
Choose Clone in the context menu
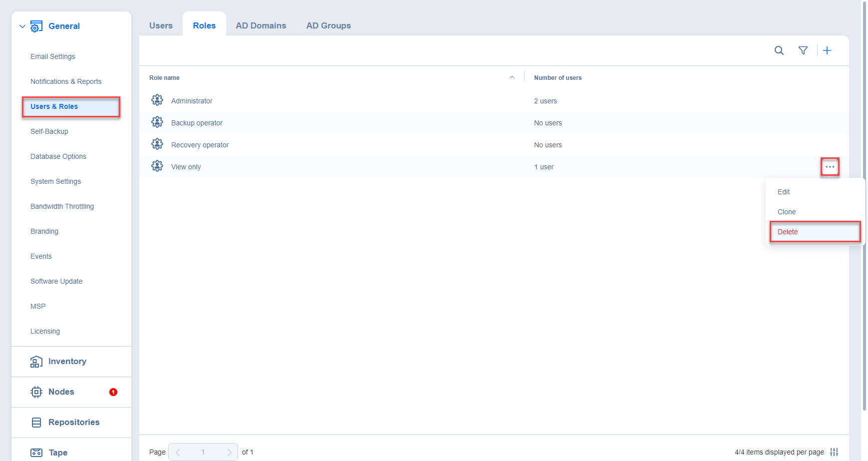pyautogui.click(x=787, y=212)
